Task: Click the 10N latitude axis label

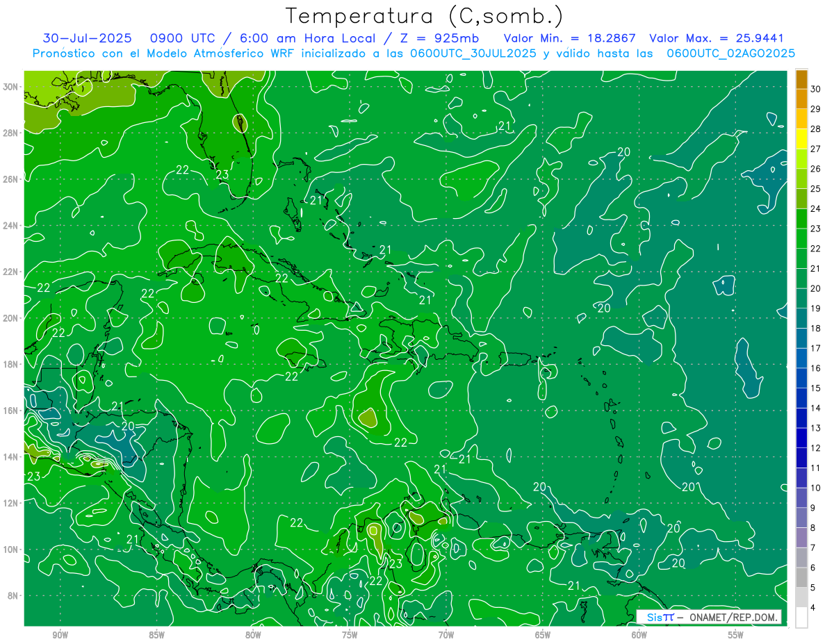Action: [12, 549]
